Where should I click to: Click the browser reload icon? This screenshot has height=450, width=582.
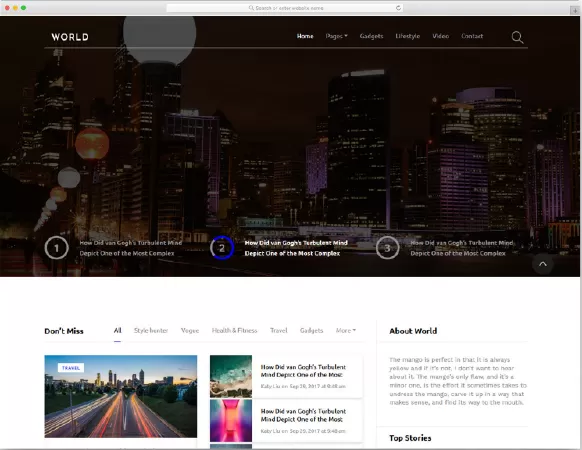(398, 8)
